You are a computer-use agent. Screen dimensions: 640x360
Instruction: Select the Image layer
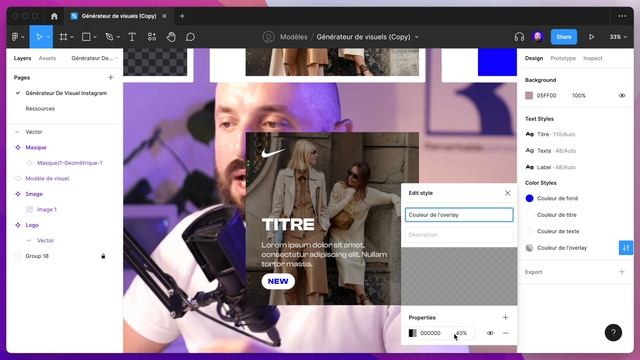tap(34, 194)
